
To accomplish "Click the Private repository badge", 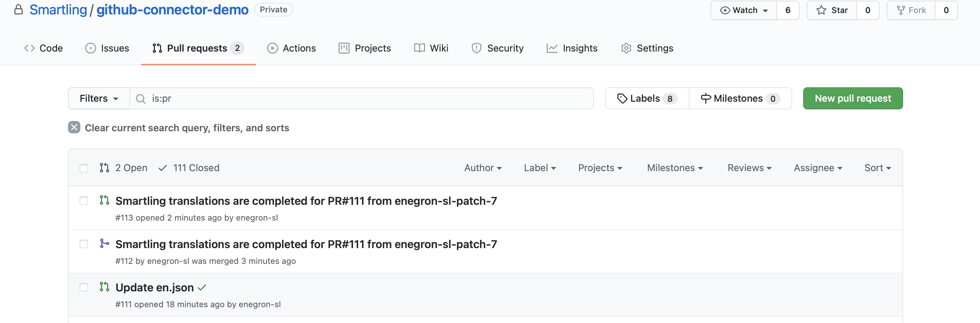I will (274, 10).
